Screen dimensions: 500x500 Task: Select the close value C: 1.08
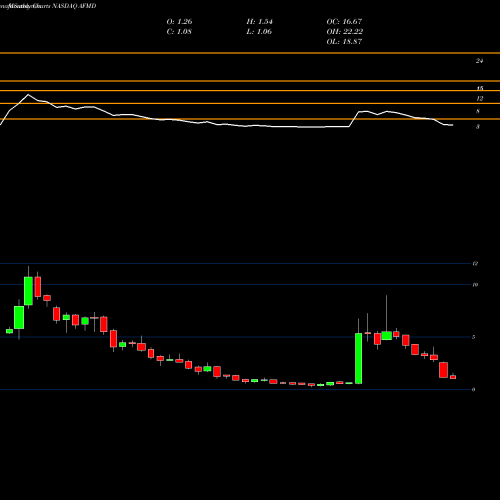(179, 31)
